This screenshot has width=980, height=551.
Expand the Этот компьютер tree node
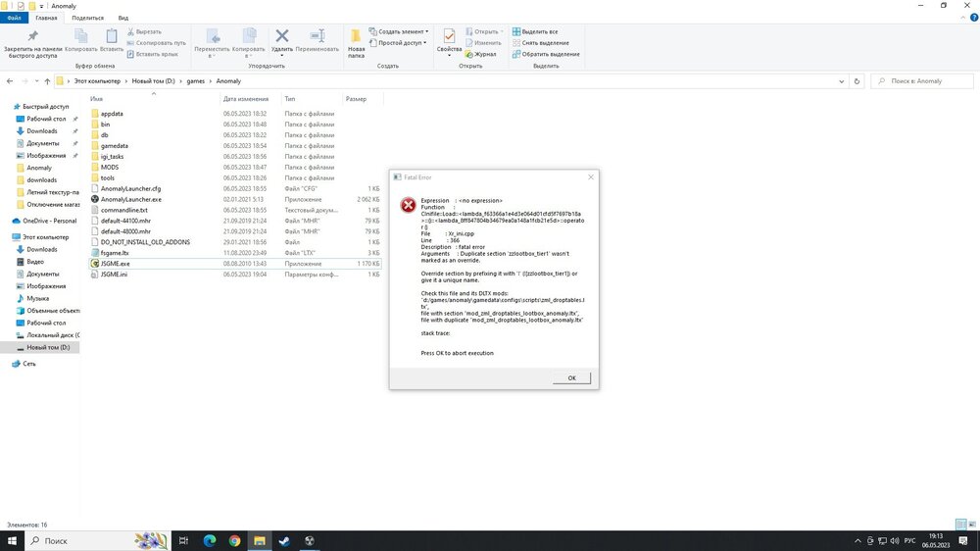[x=7, y=237]
